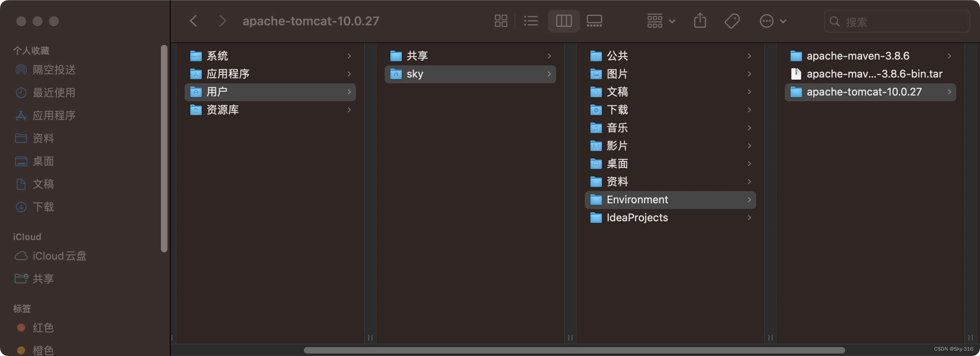Select the 图片 folder icon
Viewport: 980px width, 356px height.
pos(596,74)
